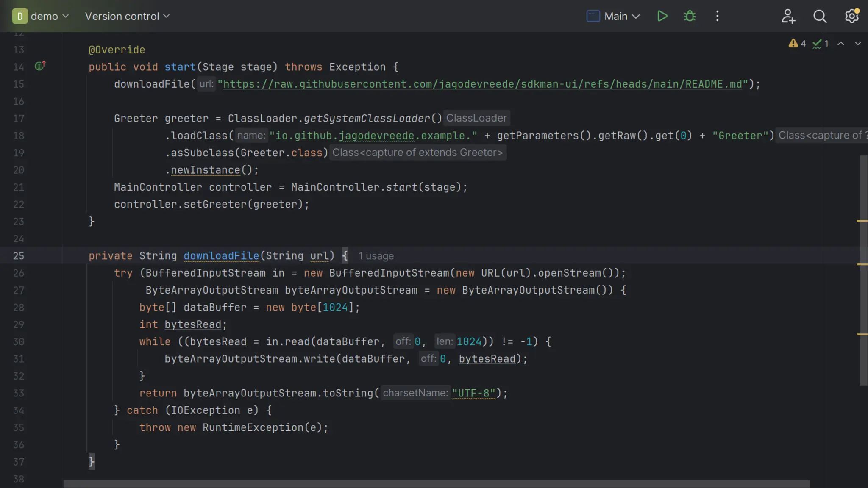Open IDE settings gear
Viewport: 868px width, 488px height.
coord(851,16)
